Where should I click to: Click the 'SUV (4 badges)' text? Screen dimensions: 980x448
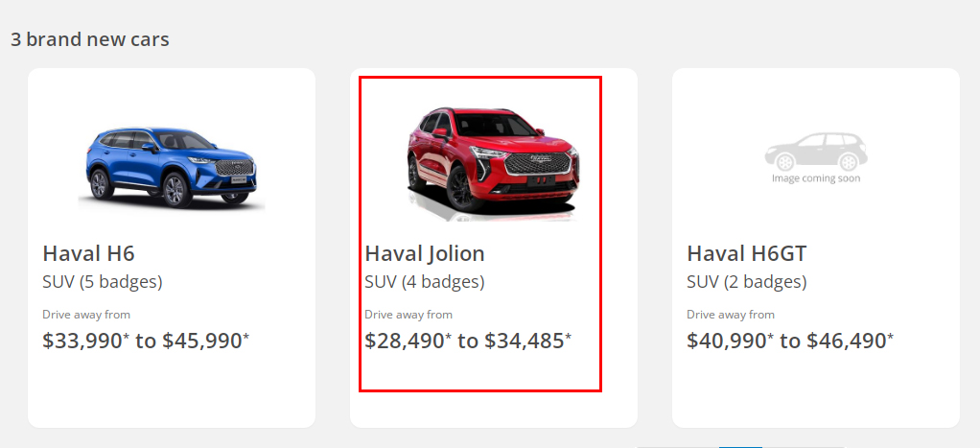424,282
